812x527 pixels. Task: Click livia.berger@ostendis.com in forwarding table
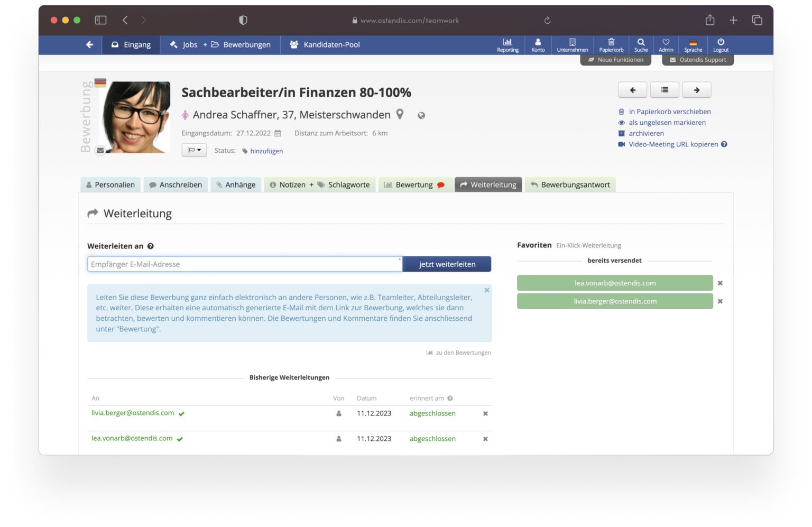pyautogui.click(x=133, y=413)
